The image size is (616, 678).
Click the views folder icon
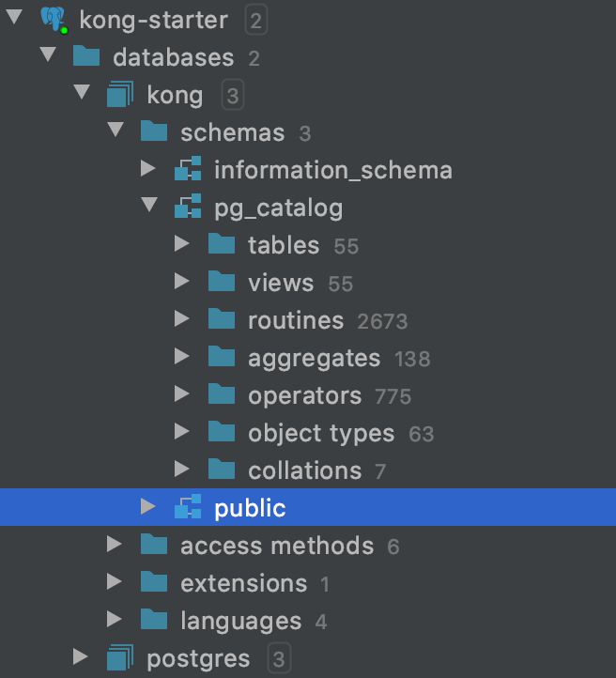pyautogui.click(x=222, y=282)
